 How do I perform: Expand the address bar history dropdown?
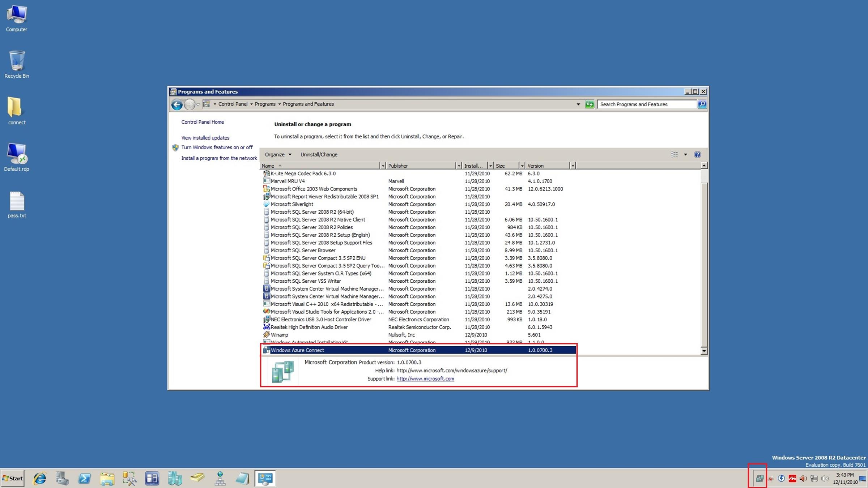click(x=578, y=104)
